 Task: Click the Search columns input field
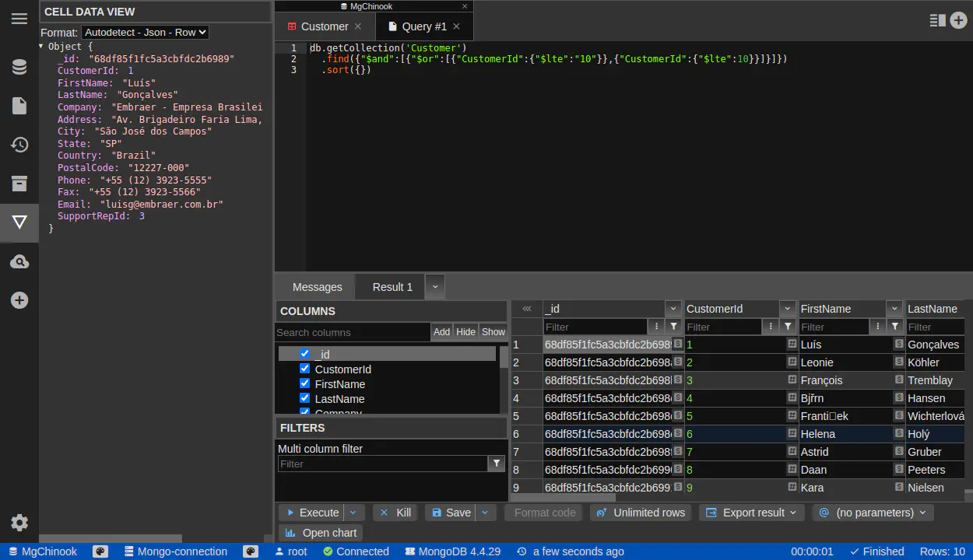point(352,332)
